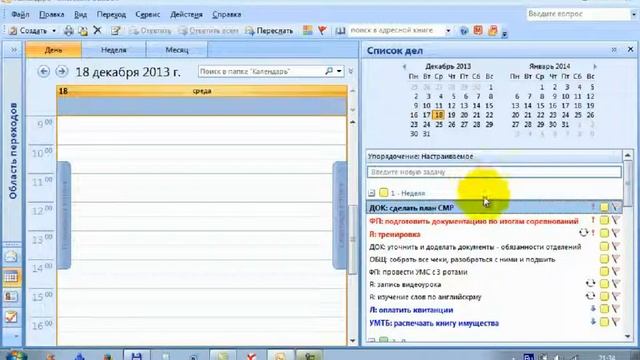The width and height of the screenshot is (640, 360).
Task: Click the 10:00 time slot in calendar
Action: pyautogui.click(x=202, y=159)
